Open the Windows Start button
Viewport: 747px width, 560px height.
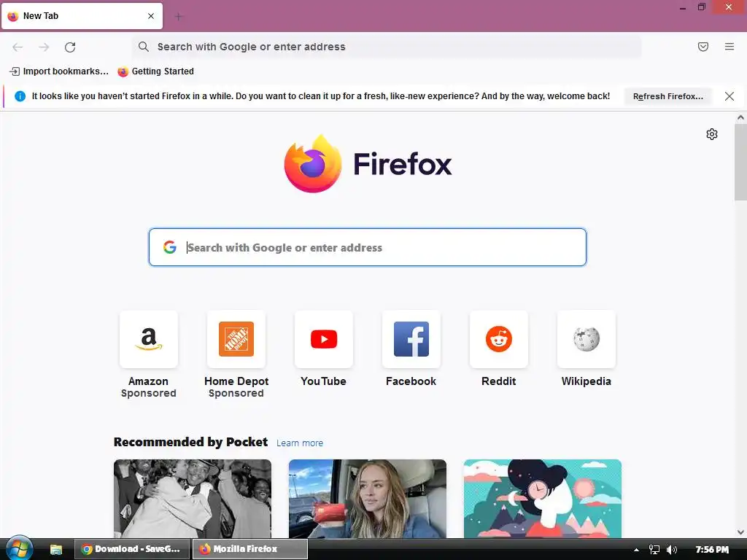19,548
